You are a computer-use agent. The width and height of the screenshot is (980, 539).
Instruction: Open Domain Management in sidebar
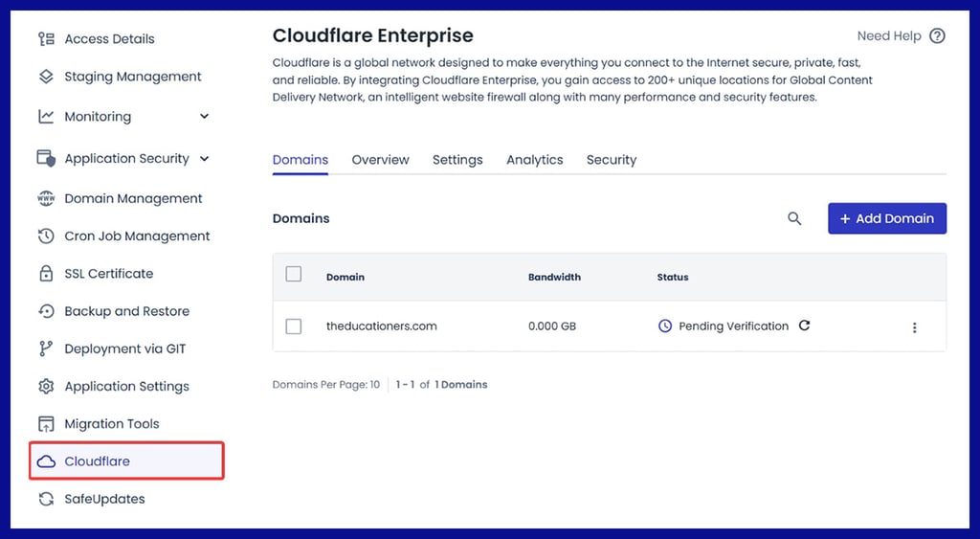pyautogui.click(x=133, y=199)
